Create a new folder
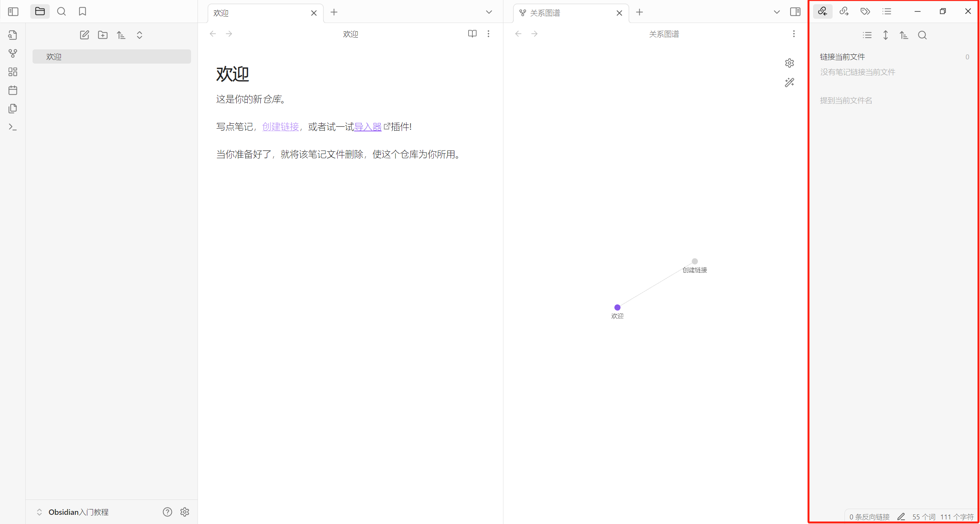The width and height of the screenshot is (980, 524). point(103,35)
